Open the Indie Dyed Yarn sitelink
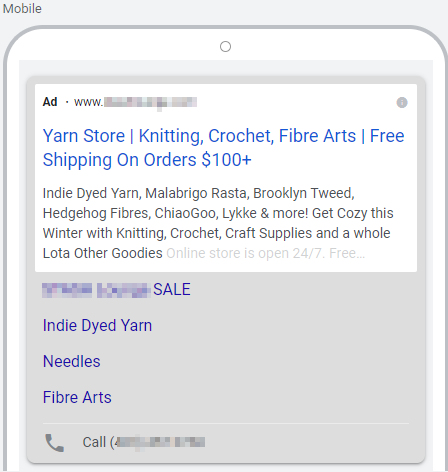 point(97,325)
